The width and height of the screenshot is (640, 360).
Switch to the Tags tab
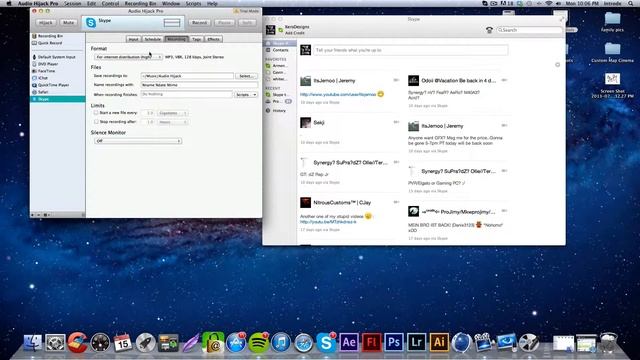tap(197, 39)
